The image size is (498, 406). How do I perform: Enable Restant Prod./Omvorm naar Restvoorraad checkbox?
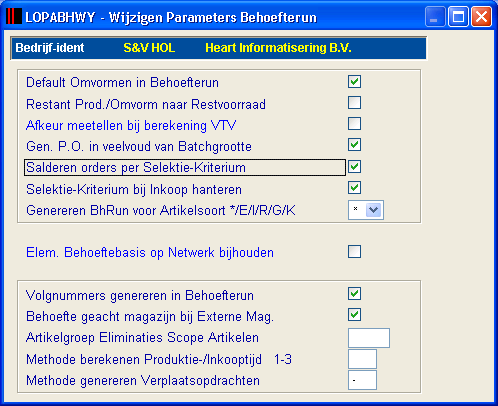click(354, 103)
